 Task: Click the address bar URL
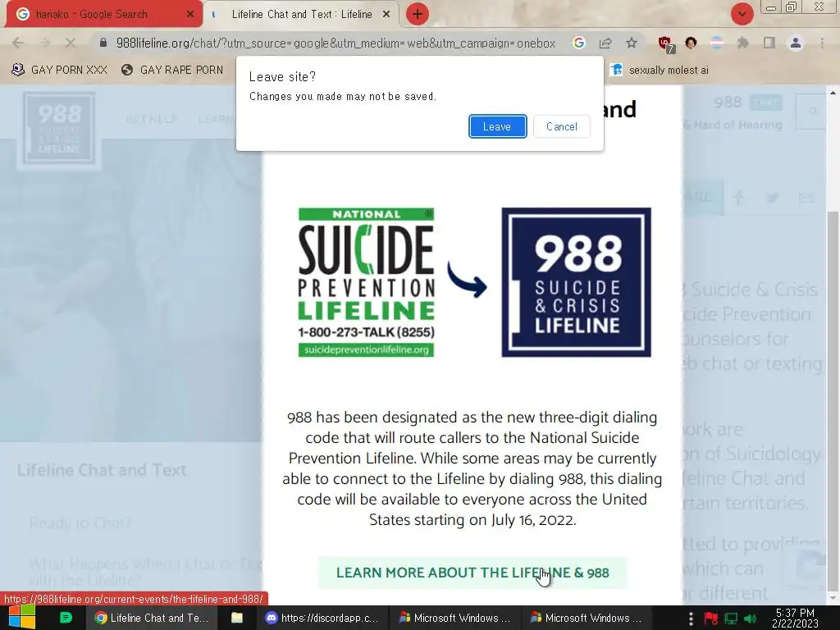(x=336, y=43)
